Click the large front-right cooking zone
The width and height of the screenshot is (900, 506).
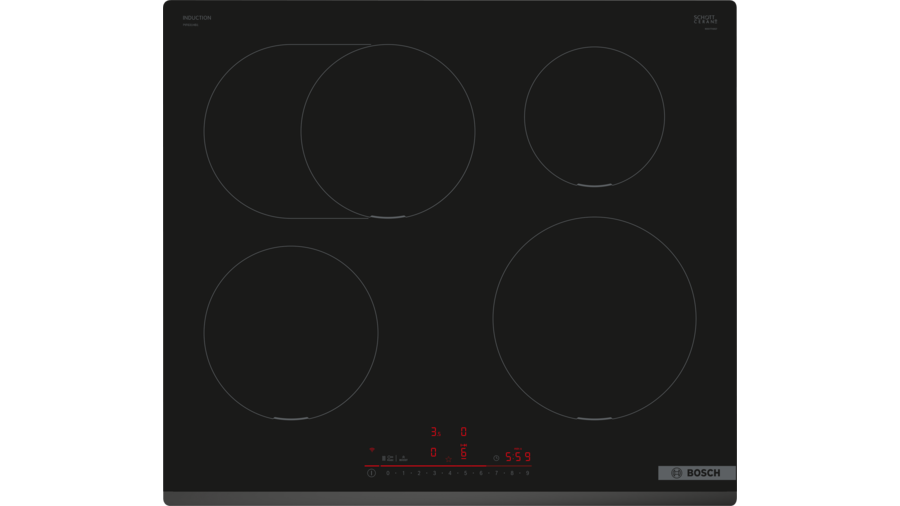point(594,318)
